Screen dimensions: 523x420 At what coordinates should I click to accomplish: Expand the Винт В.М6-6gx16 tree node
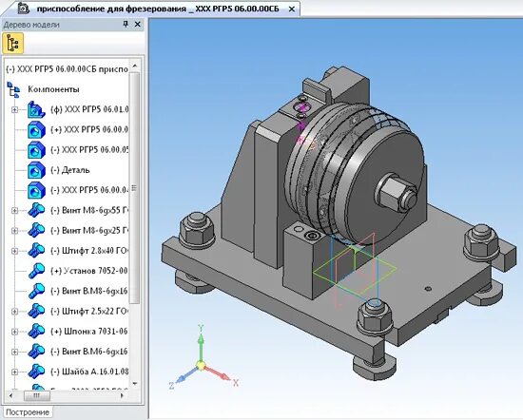pyautogui.click(x=14, y=352)
